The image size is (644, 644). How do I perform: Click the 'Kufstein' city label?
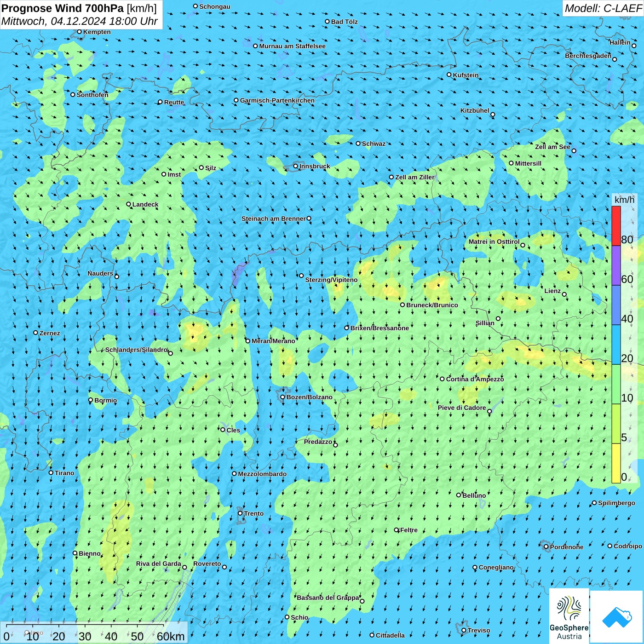(466, 75)
